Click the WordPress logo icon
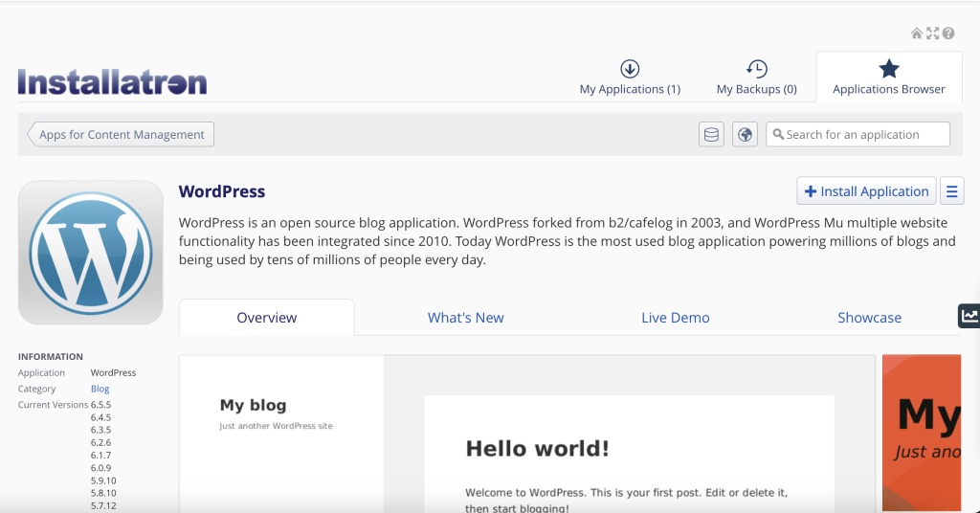This screenshot has height=513, width=980. point(91,253)
